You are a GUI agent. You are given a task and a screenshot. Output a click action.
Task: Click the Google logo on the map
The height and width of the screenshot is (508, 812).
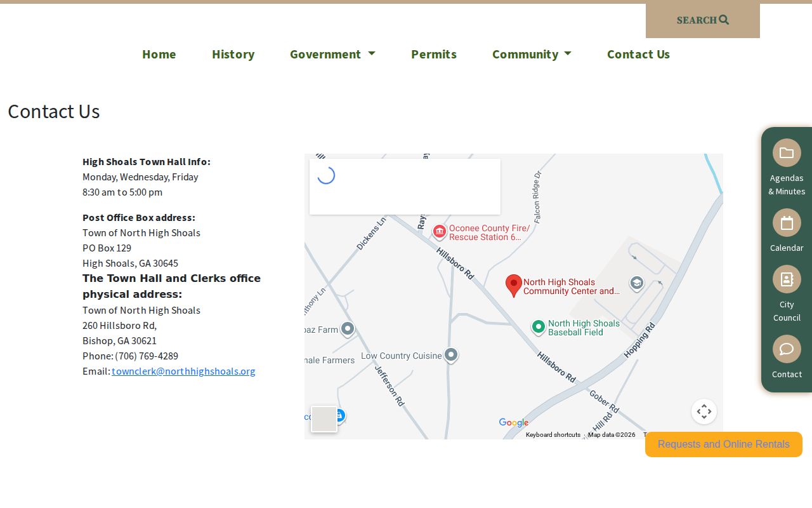click(x=514, y=423)
